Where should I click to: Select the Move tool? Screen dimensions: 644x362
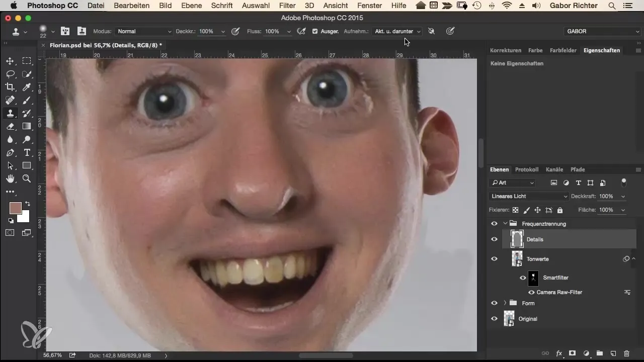pyautogui.click(x=10, y=61)
